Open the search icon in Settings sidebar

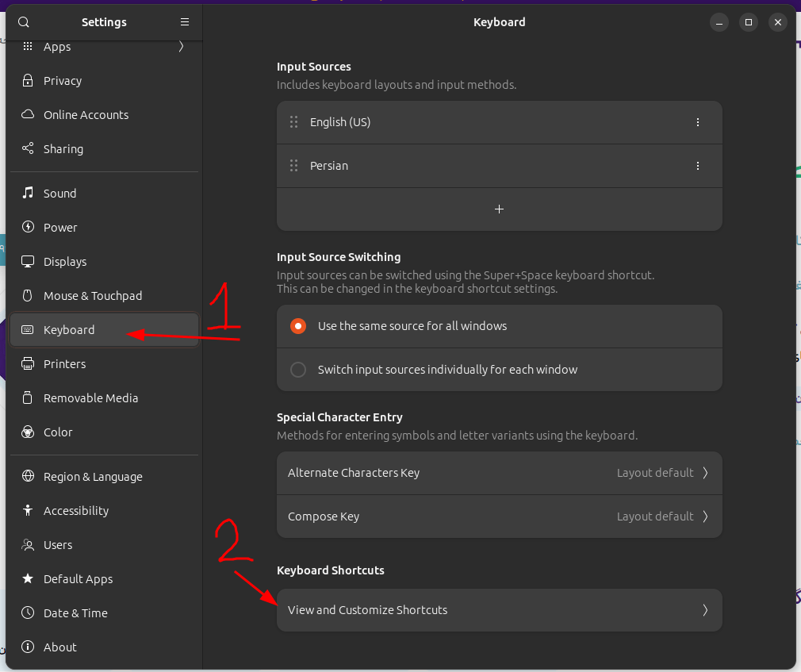coord(23,22)
